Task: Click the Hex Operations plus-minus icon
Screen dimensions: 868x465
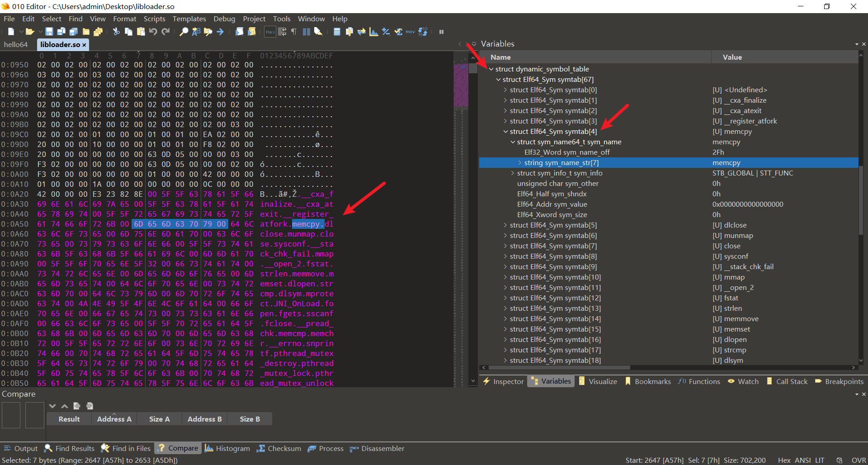Action: [386, 32]
